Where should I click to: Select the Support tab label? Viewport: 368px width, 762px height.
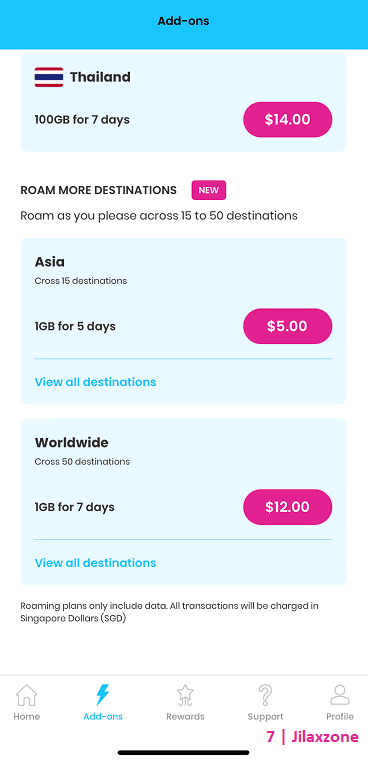265,716
